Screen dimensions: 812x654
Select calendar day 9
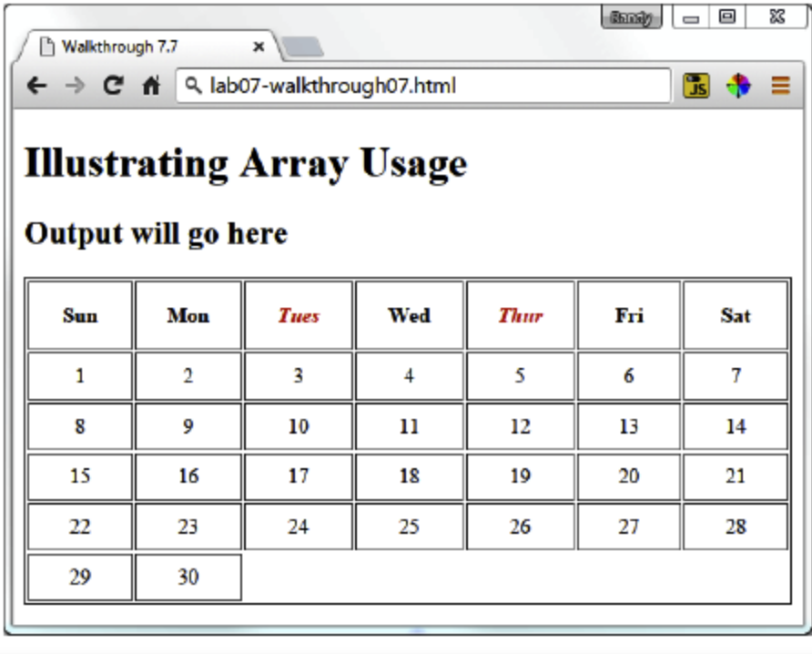pyautogui.click(x=188, y=426)
